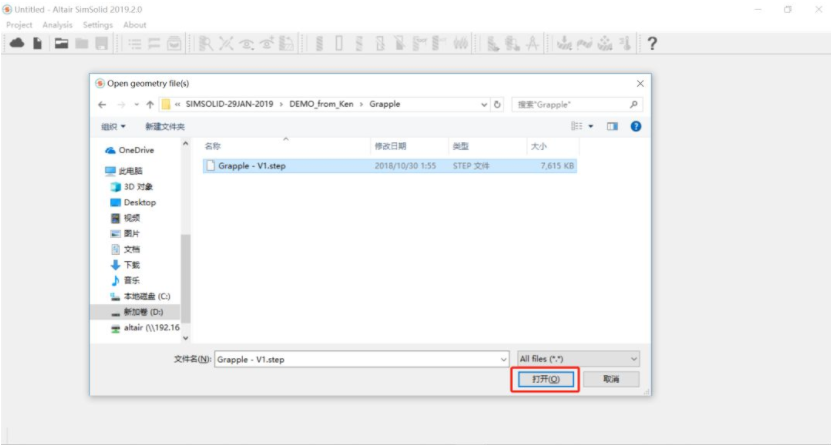Go up one folder level
831x445 pixels.
point(150,104)
